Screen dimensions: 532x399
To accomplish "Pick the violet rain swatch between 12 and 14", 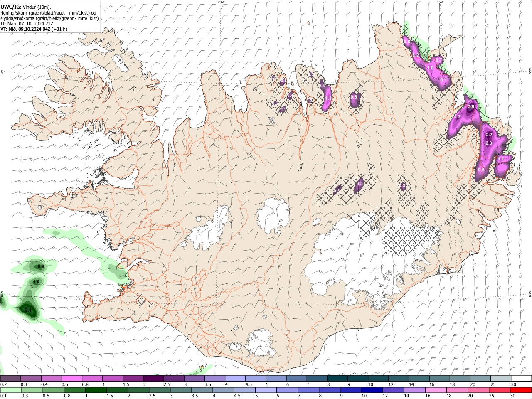I will [x=394, y=390].
